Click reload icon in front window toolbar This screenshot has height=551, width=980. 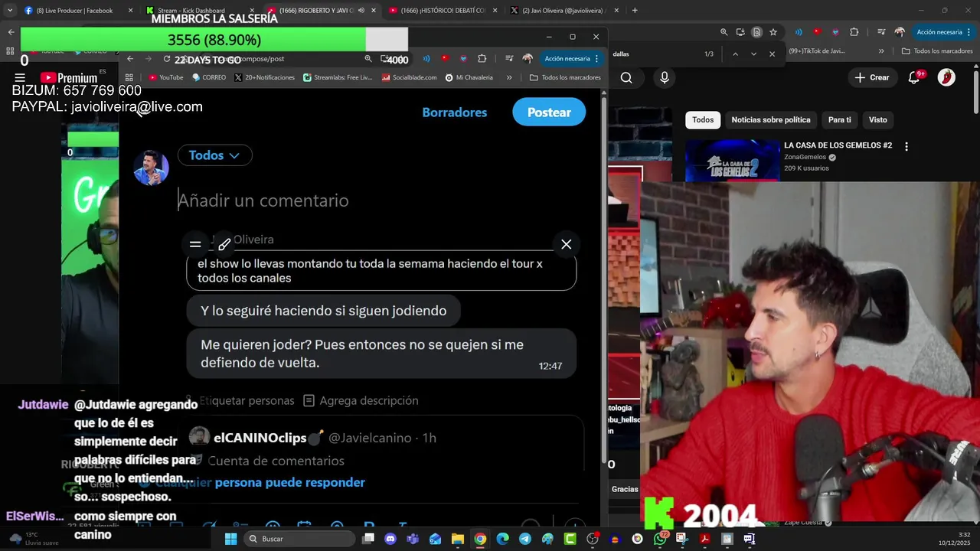coord(167,59)
